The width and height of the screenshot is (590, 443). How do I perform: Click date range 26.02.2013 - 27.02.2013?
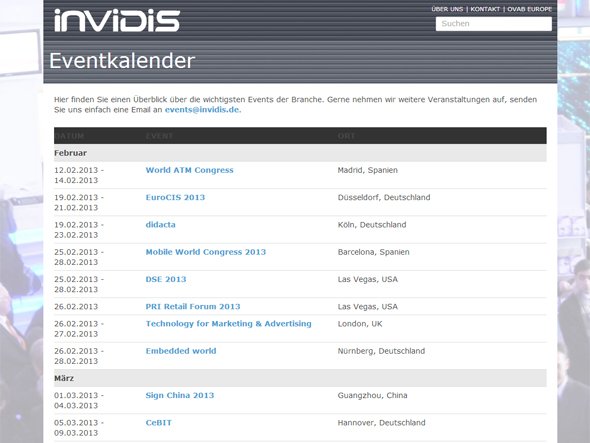[79, 329]
